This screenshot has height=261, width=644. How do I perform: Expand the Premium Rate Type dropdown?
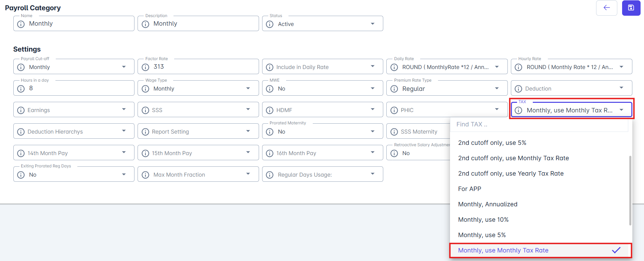[497, 88]
